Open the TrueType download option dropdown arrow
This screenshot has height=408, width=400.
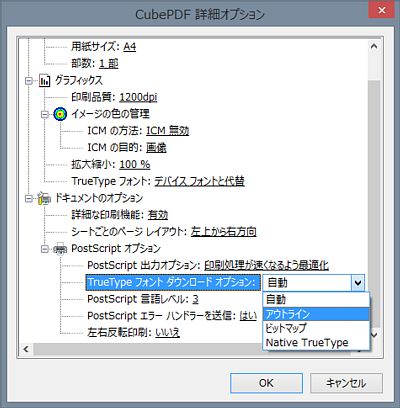[358, 283]
